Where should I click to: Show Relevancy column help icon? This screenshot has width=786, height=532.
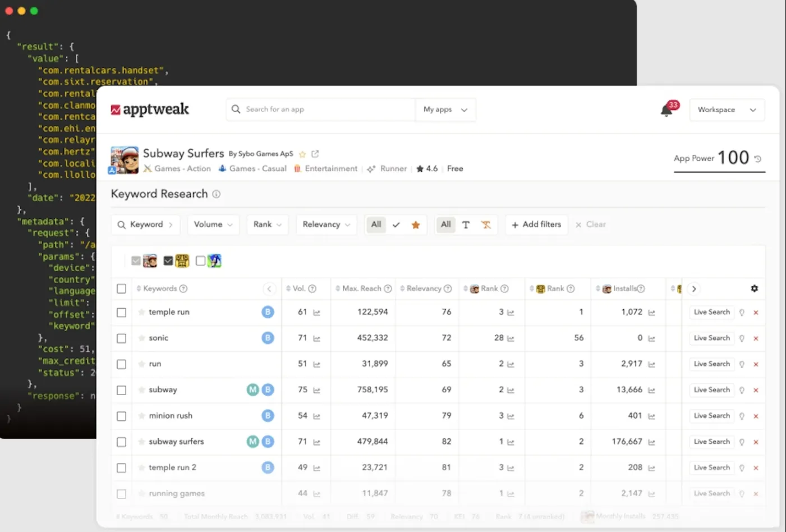[x=448, y=288]
